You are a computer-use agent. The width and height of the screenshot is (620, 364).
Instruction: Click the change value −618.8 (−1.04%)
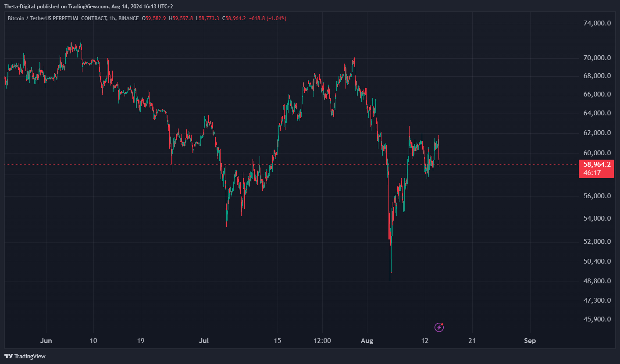coord(268,18)
